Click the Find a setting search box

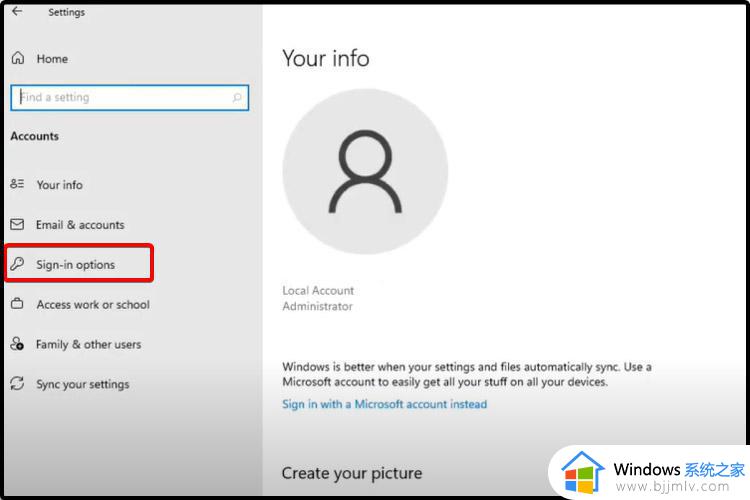coord(130,98)
